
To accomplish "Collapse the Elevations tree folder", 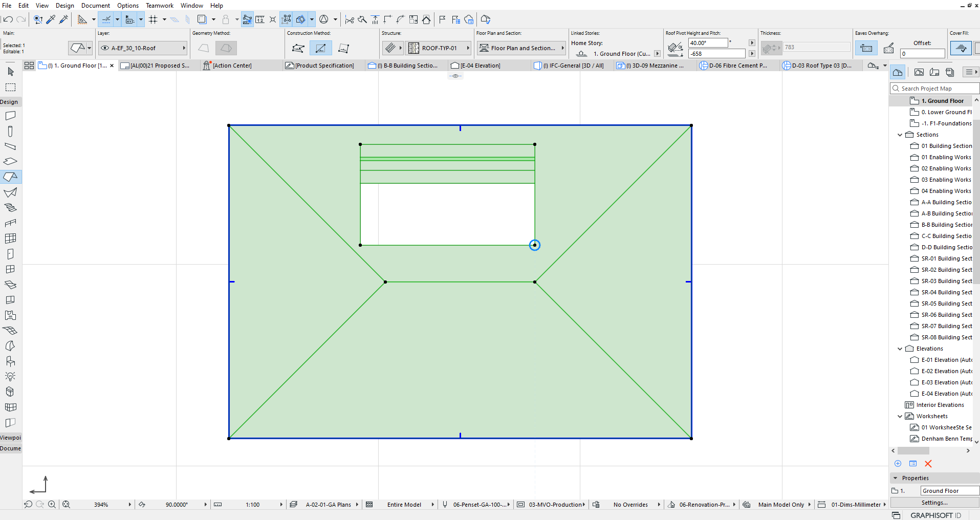I will [x=900, y=349].
